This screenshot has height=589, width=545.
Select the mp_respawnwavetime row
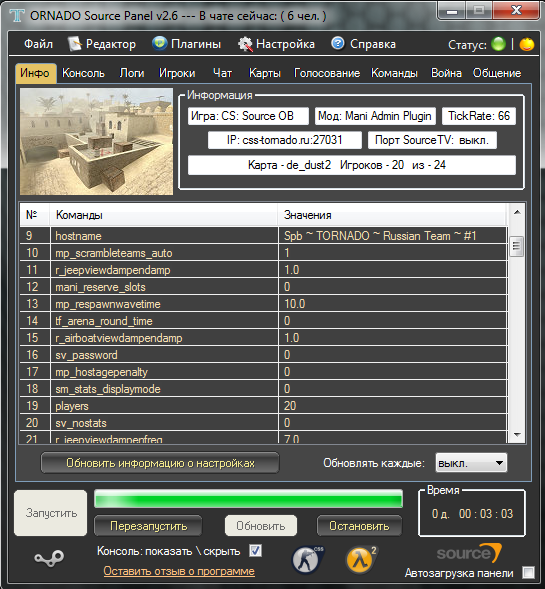[x=263, y=304]
